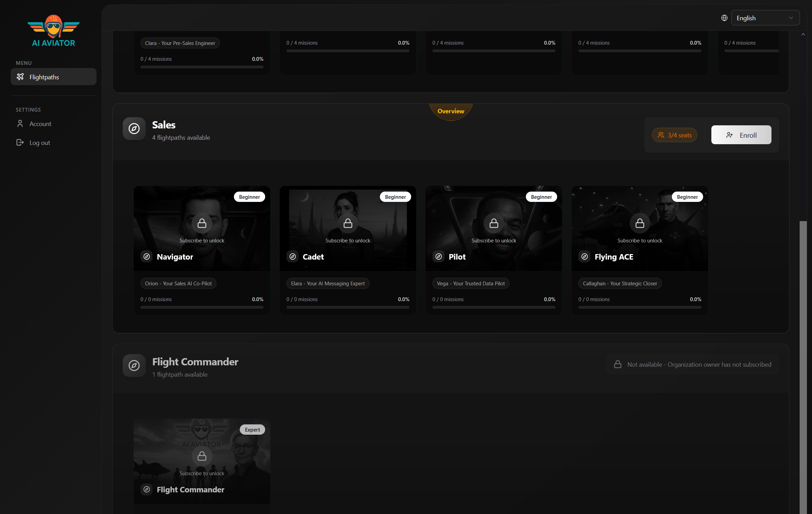
Task: Open the English language dropdown
Action: [765, 18]
